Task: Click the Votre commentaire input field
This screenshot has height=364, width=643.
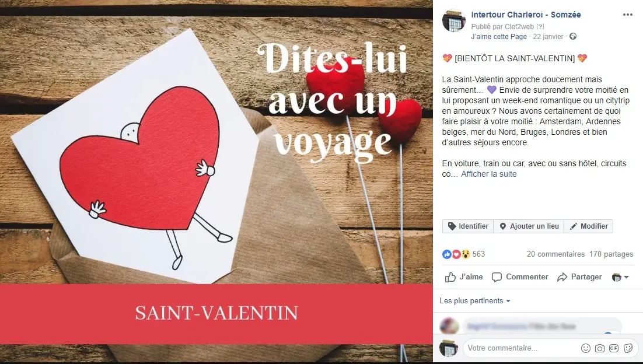Action: [x=522, y=348]
